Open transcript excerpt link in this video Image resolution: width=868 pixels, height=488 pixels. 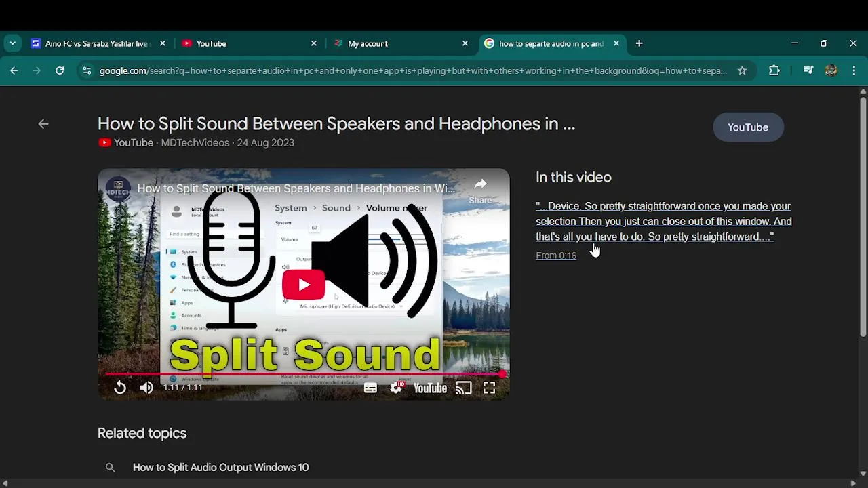click(x=663, y=221)
